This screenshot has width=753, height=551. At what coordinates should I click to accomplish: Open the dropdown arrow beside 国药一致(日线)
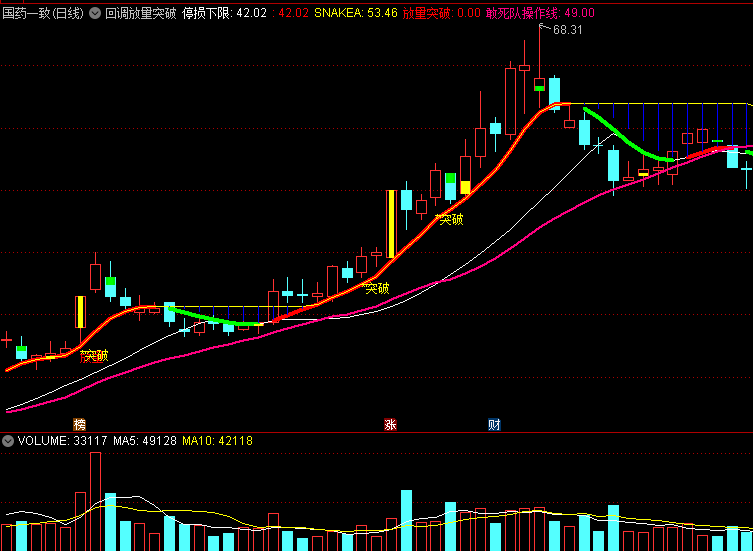tap(95, 13)
